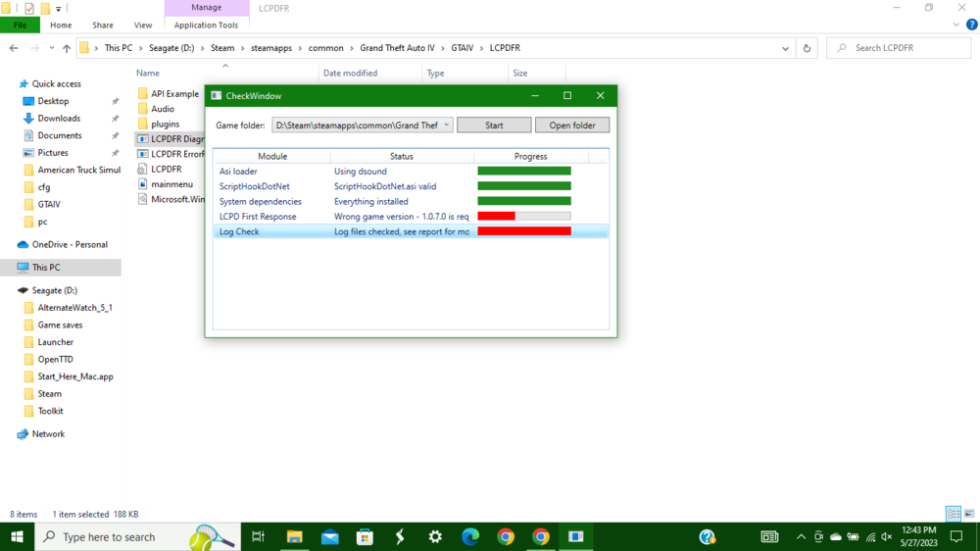
Task: Click the steamapps breadcrumb
Action: tap(271, 48)
